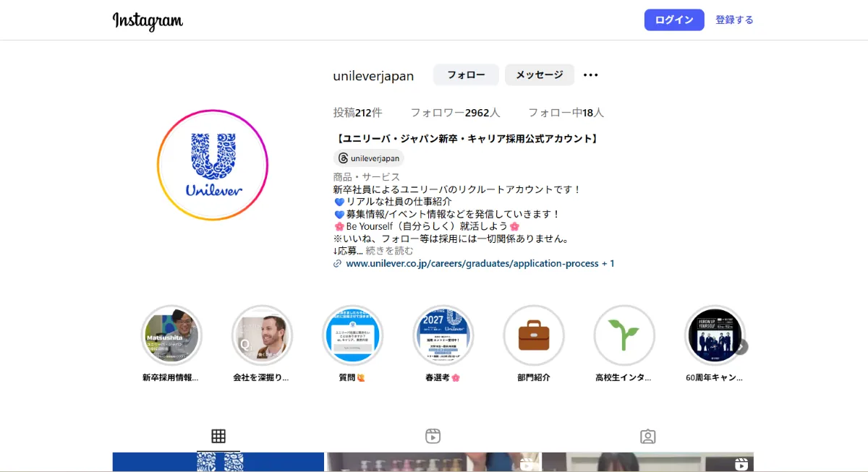Open the フォロー中18人 following list
Viewport: 868px width, 472px height.
click(x=566, y=113)
